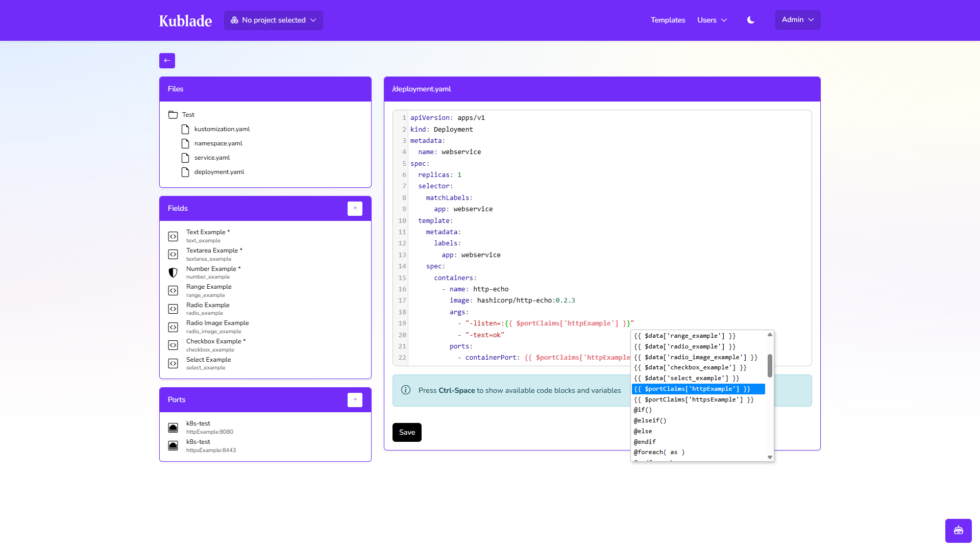
Task: Click the Checkbox Example field icon
Action: tap(173, 345)
